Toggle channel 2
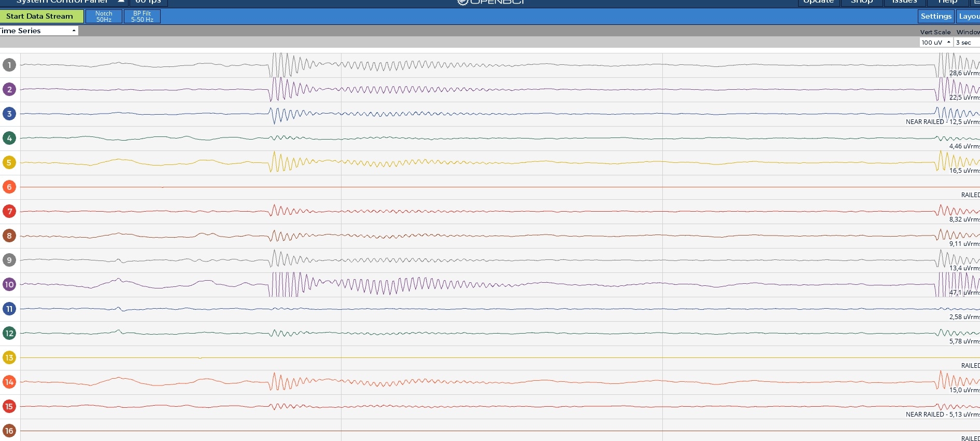 (9, 89)
